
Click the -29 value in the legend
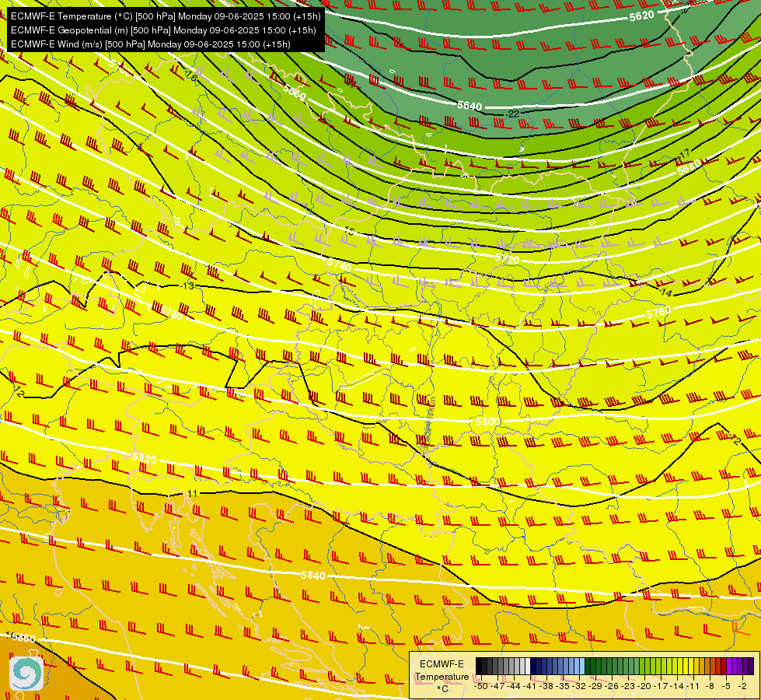point(596,686)
